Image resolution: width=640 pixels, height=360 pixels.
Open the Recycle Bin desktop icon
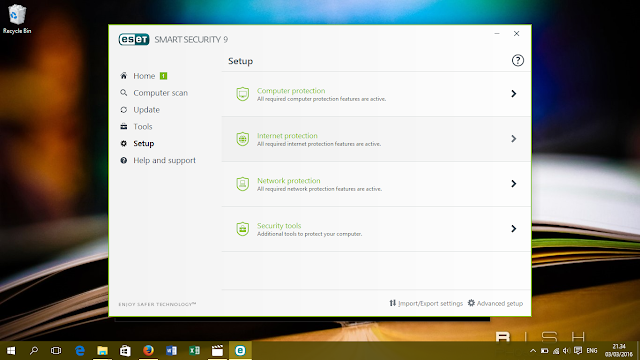17,19
